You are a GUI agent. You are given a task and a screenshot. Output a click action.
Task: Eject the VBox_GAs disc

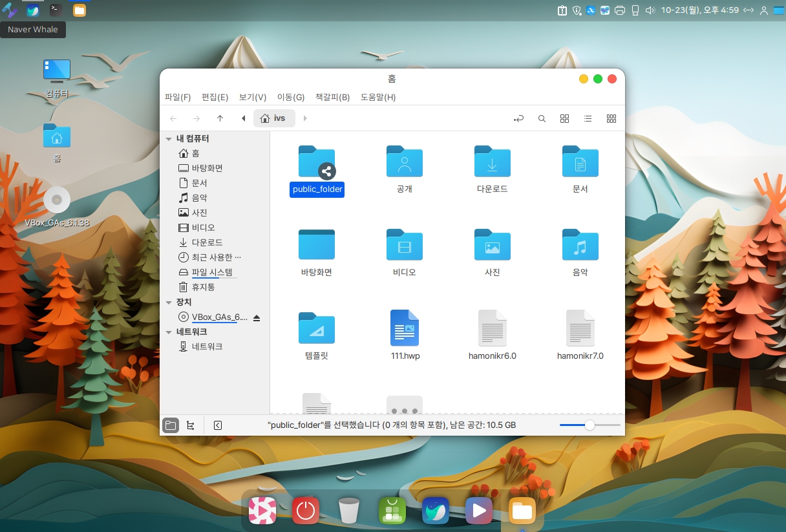[x=257, y=317]
